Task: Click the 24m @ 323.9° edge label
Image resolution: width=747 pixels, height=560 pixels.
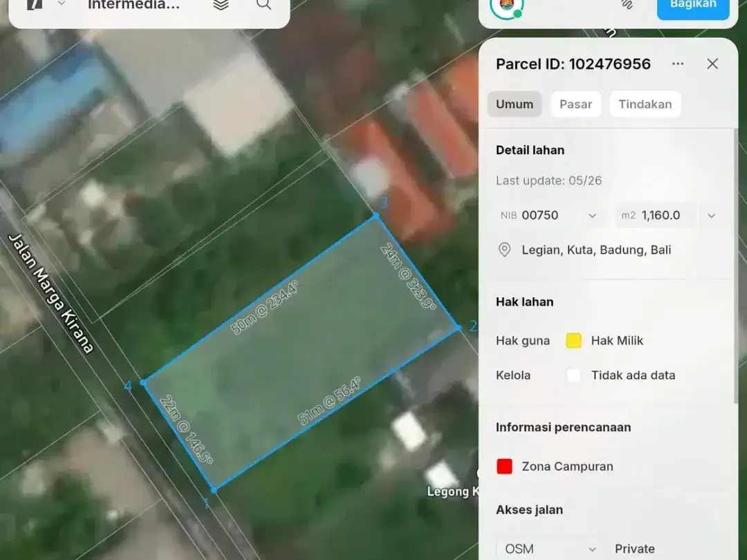Action: [x=408, y=276]
